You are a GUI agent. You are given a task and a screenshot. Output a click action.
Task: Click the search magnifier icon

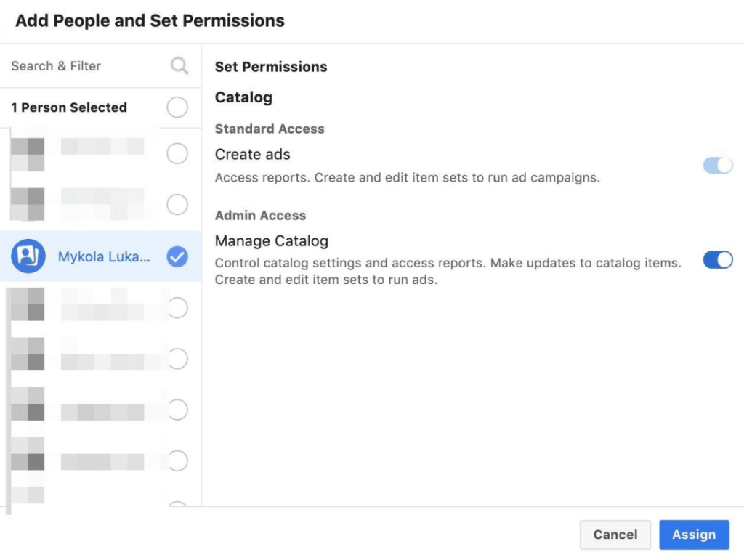coord(179,66)
